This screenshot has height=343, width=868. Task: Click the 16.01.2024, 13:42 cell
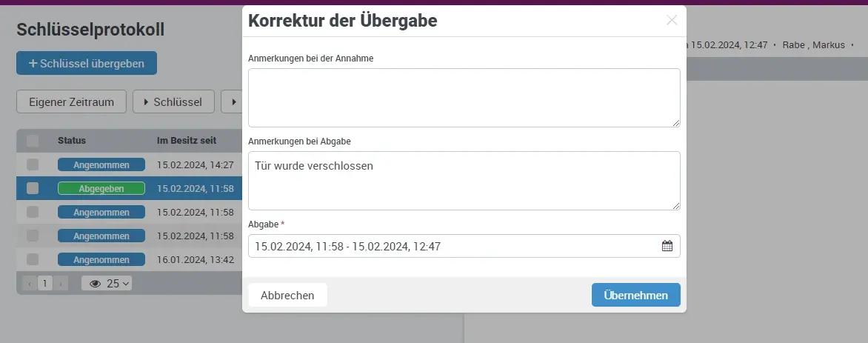pos(196,259)
